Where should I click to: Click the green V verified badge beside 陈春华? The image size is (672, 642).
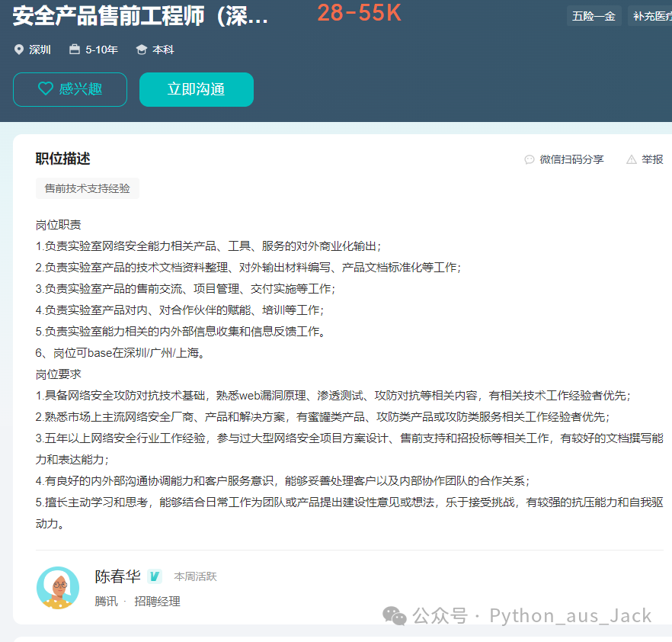click(x=154, y=577)
